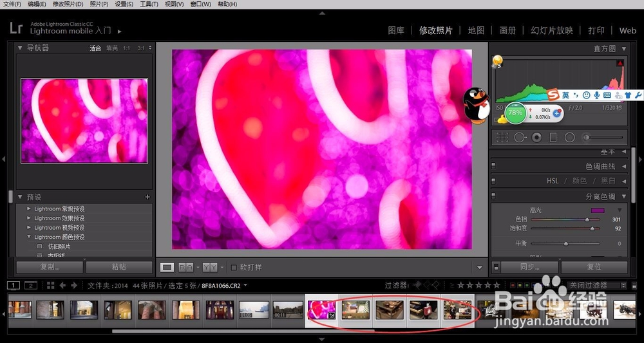Select the Adjustment Brush tool

coord(604,138)
